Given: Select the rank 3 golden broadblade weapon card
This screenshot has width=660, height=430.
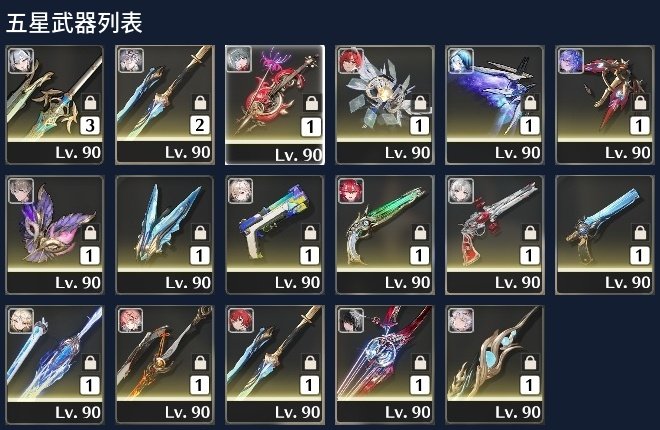Looking at the screenshot, I should [55, 105].
